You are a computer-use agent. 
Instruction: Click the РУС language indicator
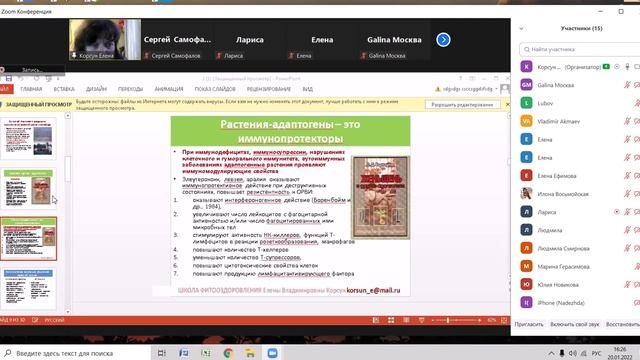pyautogui.click(x=596, y=353)
